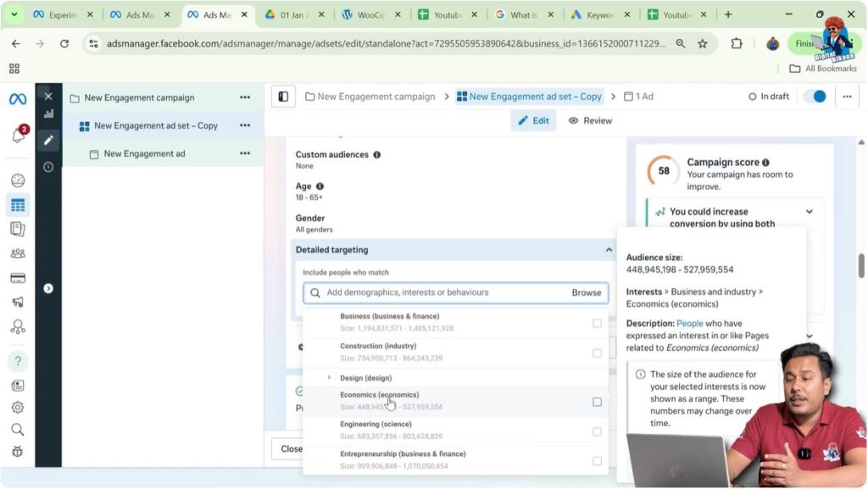Reload the browser page
The width and height of the screenshot is (868, 489).
(64, 44)
